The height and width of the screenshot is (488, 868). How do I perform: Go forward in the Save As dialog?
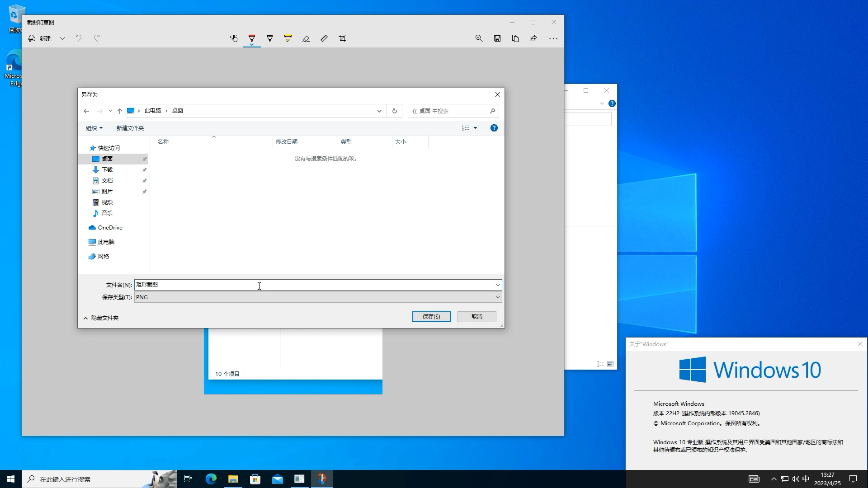click(100, 111)
